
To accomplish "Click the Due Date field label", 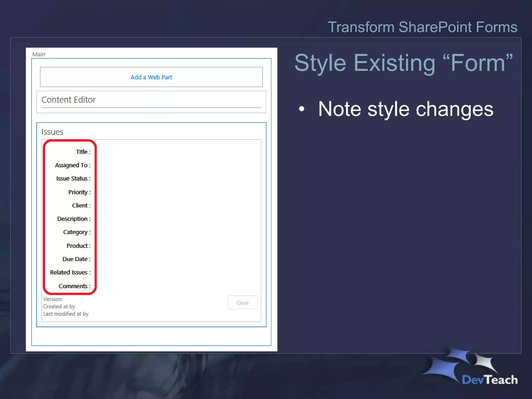I will 77,259.
